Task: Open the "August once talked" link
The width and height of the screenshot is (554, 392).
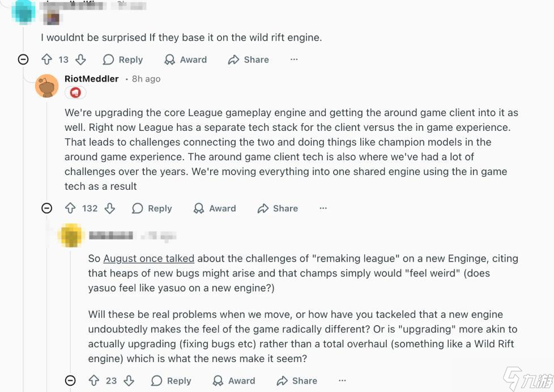Action: (148, 258)
